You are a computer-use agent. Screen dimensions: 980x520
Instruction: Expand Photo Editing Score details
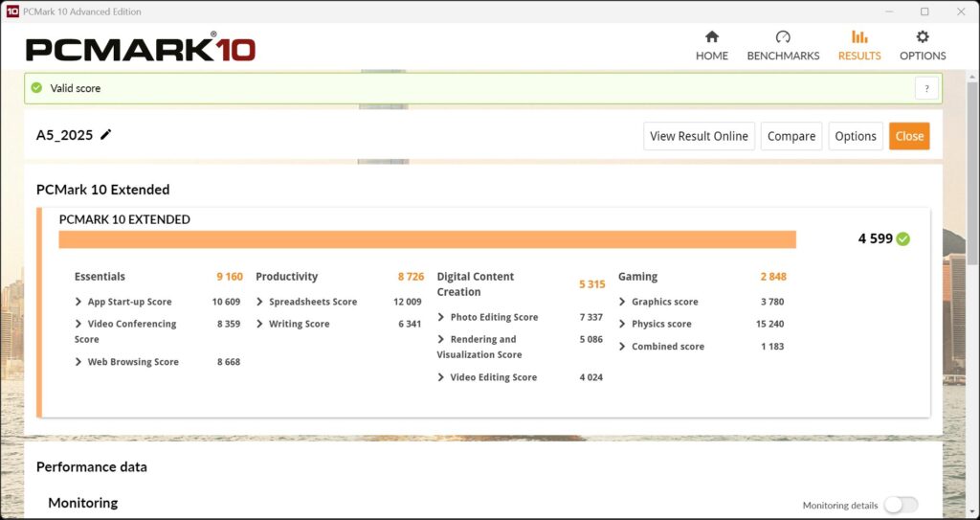[440, 317]
